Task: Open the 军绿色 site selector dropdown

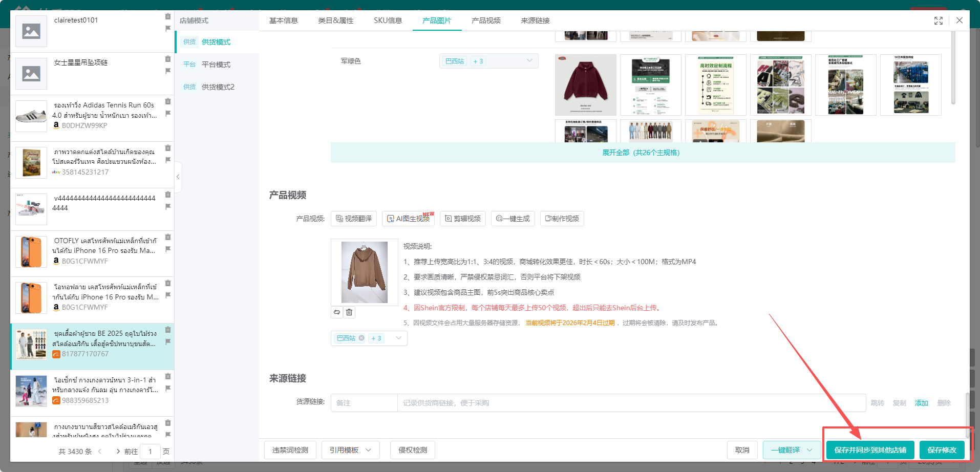Action: (x=489, y=61)
